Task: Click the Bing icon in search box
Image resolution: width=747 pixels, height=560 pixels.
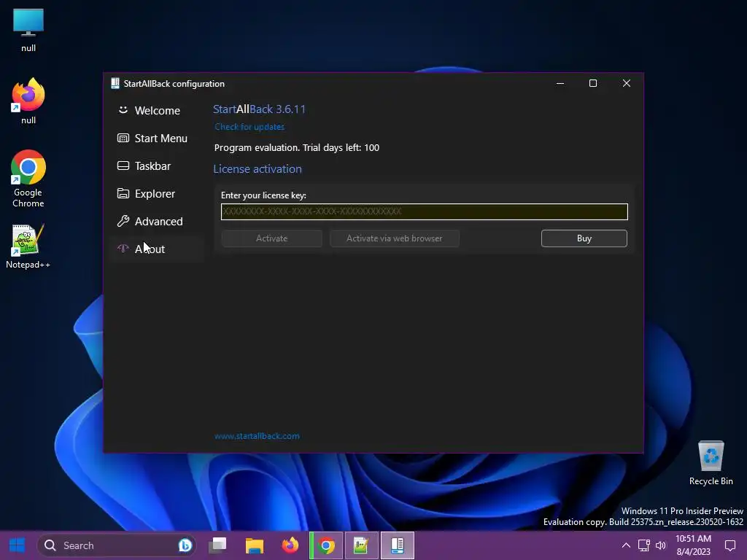Action: (x=185, y=545)
